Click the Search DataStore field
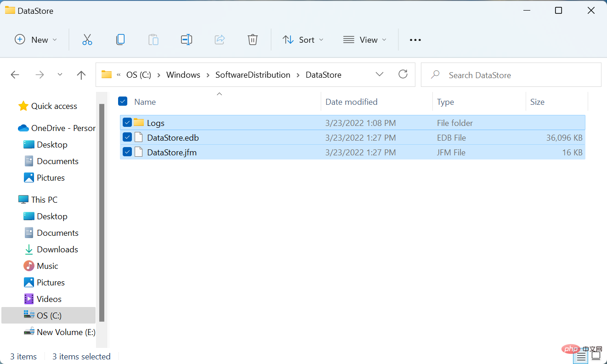The image size is (607, 364). pyautogui.click(x=511, y=75)
